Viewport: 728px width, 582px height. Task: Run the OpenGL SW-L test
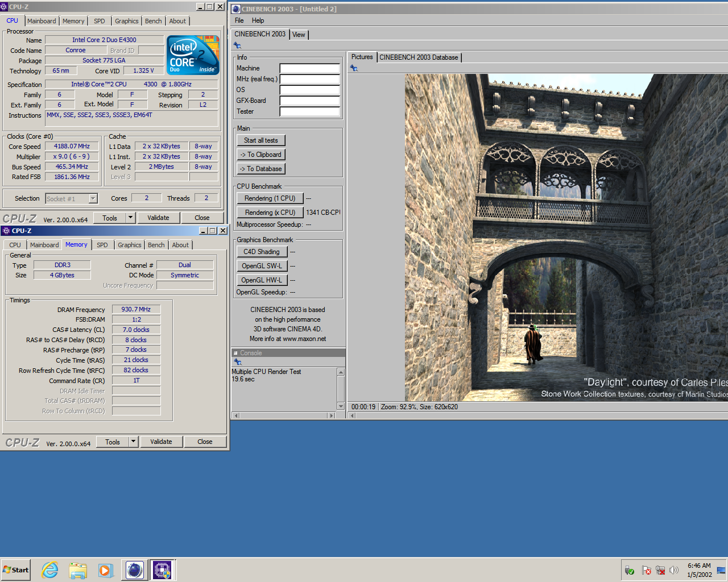262,266
